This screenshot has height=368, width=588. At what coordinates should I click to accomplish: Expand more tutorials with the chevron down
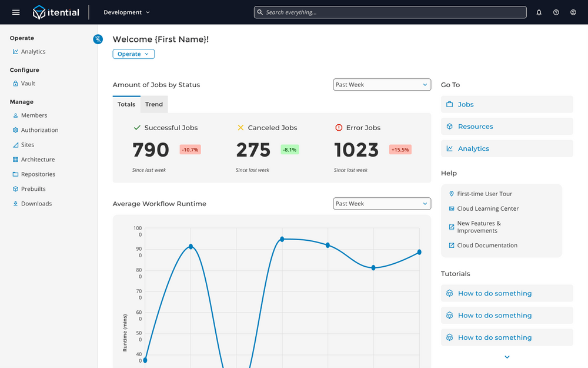click(x=507, y=357)
